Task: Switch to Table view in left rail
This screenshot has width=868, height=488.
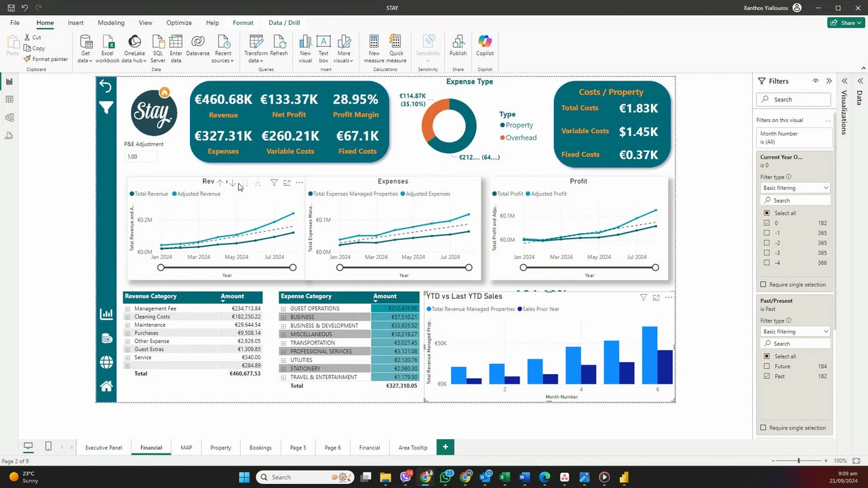Action: coord(9,100)
